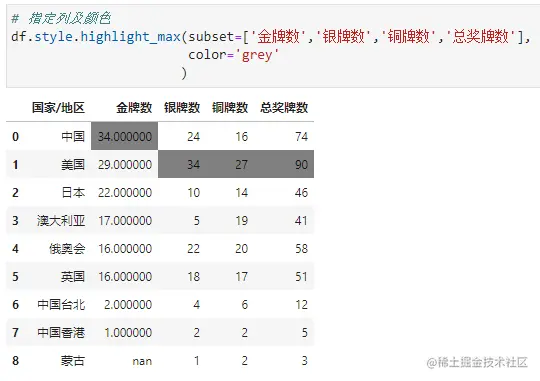
Task: Click the silver value 1 for 蒙古
Action: [x=197, y=361]
